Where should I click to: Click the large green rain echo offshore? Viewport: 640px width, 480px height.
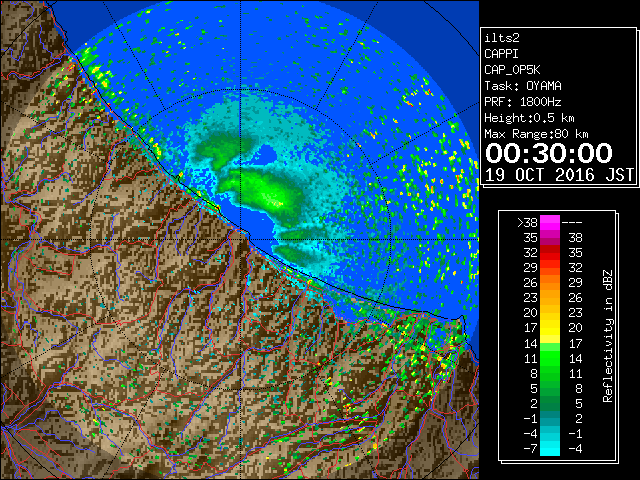(261, 192)
